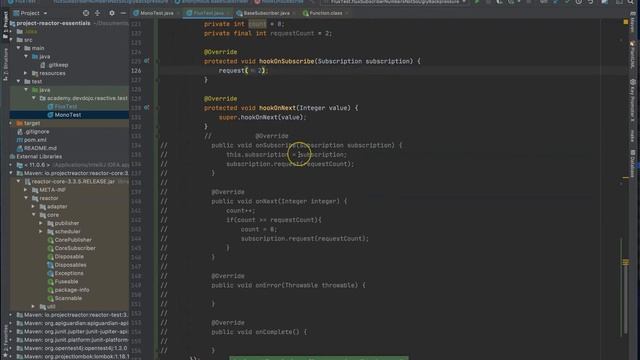Click the README.md file icon
The height and width of the screenshot is (360, 640).
tap(20, 148)
